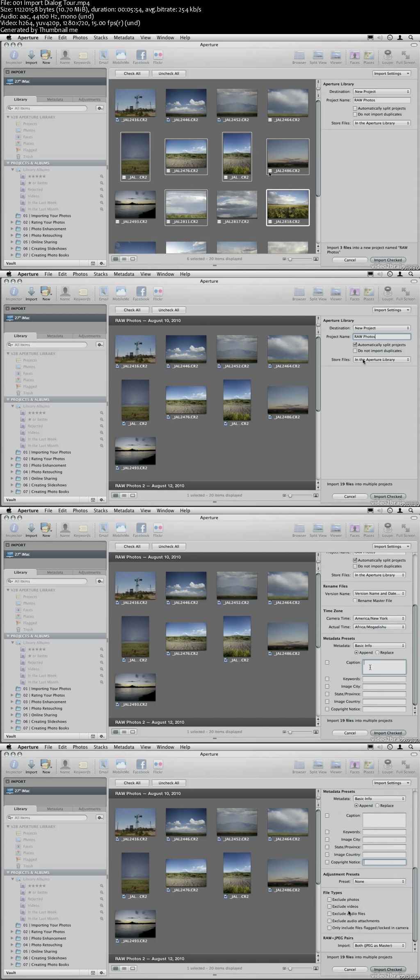Click Time Machine icon in the 00:03:30 frame menu bar
This screenshot has height=980, width=420.
click(x=390, y=511)
